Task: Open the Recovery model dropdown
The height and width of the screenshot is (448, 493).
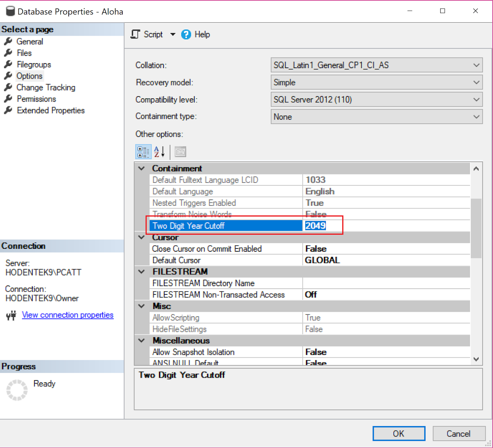Action: [x=476, y=82]
